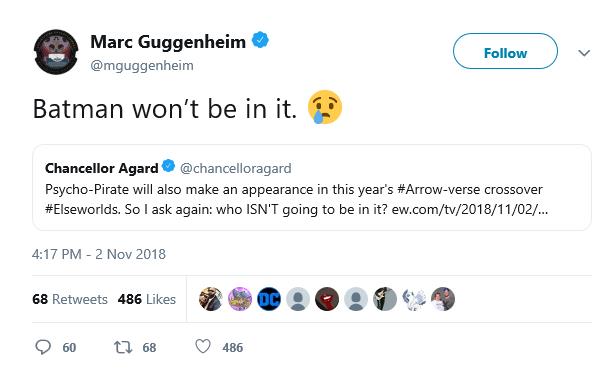Click Chancellor Agard's verified checkmark badge
The height and width of the screenshot is (381, 613).
tap(168, 166)
